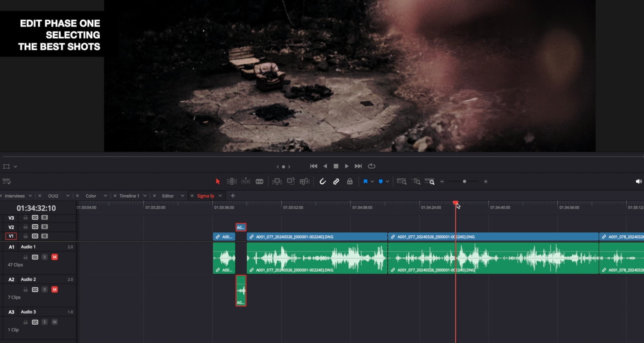644x343 pixels.
Task: Toggle auto select on track V2
Action: [x=35, y=227]
